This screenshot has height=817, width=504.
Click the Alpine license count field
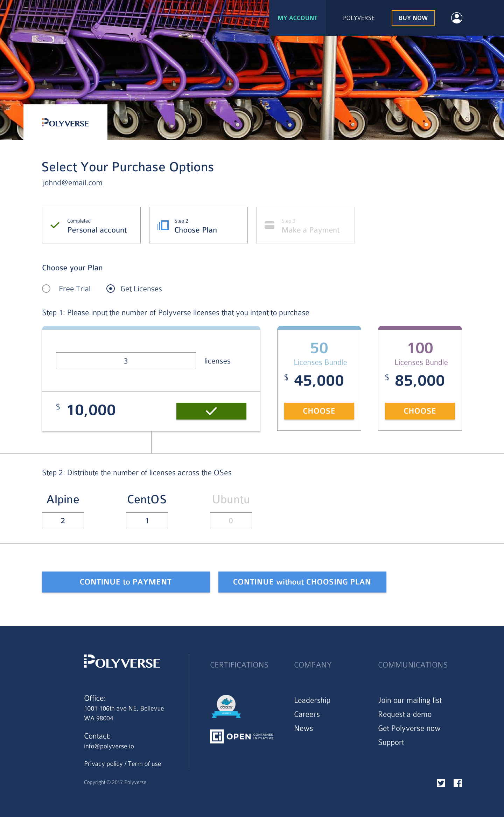click(63, 521)
